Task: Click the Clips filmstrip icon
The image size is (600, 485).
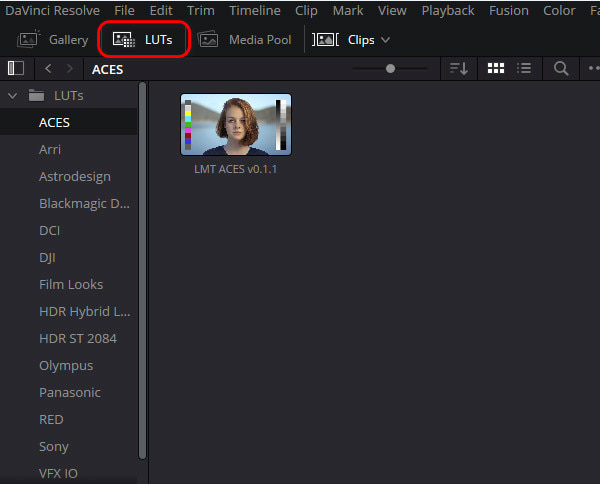Action: coord(325,39)
